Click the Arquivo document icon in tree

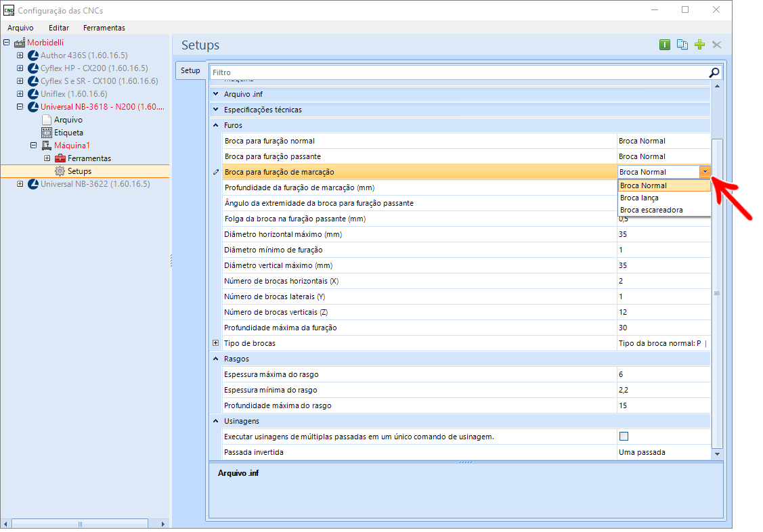[x=47, y=120]
